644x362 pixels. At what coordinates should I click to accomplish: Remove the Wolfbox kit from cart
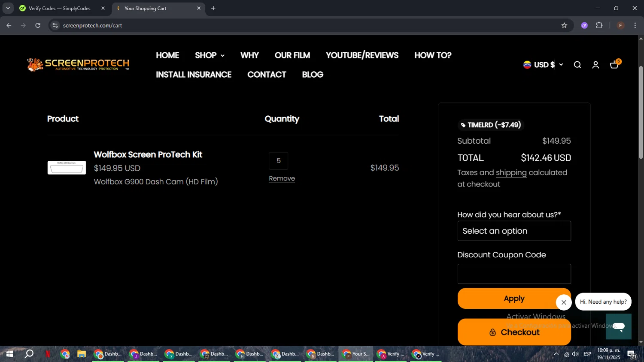pyautogui.click(x=282, y=178)
